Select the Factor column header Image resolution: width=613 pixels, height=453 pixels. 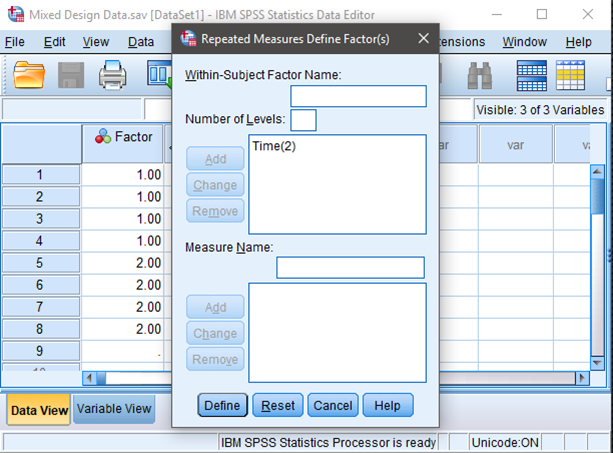[x=123, y=144]
